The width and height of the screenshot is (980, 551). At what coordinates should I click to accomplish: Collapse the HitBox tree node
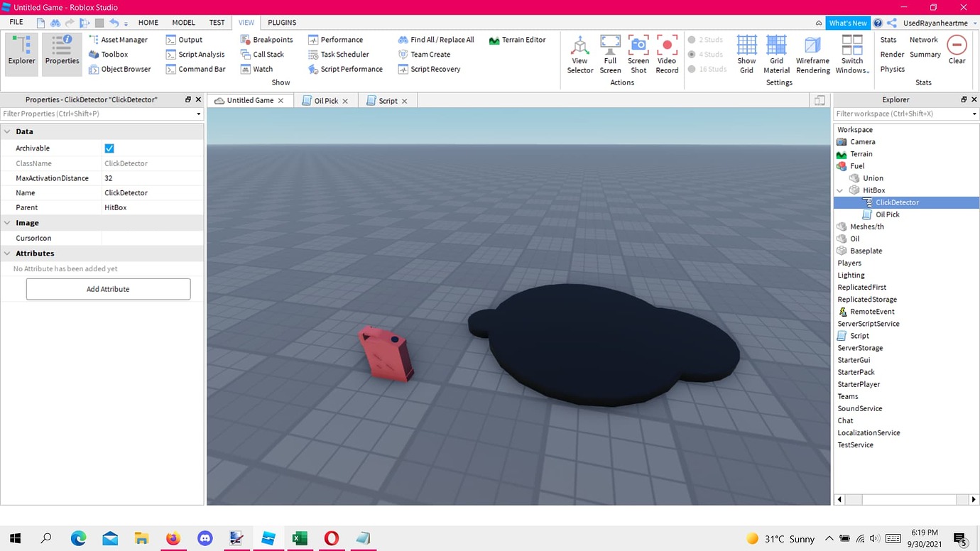[x=841, y=190]
